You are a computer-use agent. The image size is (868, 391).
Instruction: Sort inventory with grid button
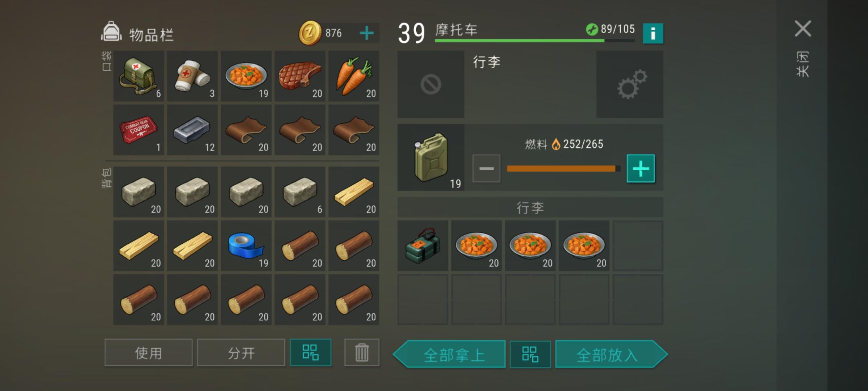click(x=311, y=352)
